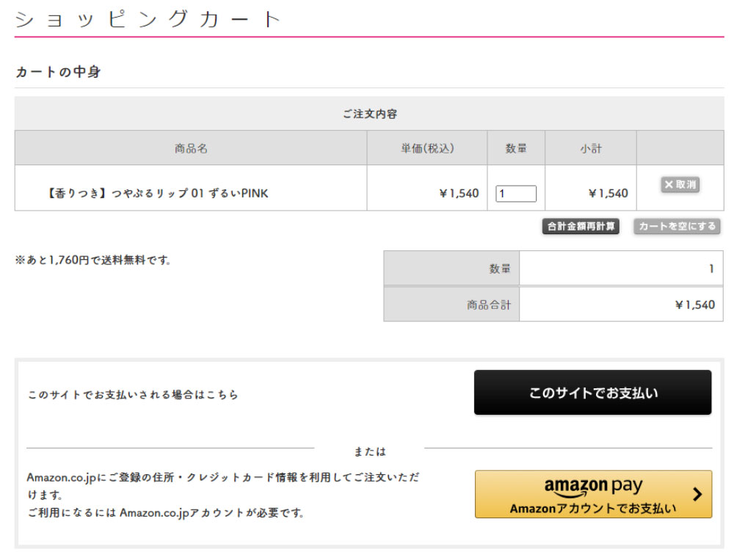Click the X icon in the 取消 button
The width and height of the screenshot is (734, 560).
point(669,185)
